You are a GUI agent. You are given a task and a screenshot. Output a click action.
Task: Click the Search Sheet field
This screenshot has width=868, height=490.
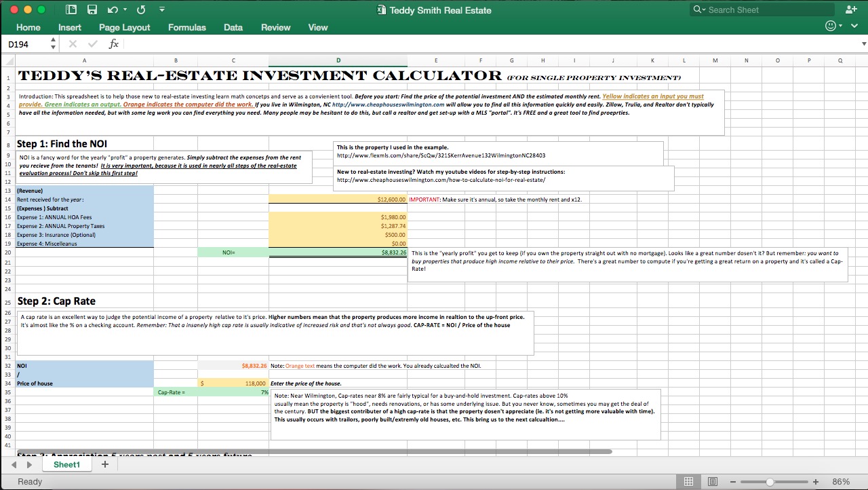click(763, 10)
